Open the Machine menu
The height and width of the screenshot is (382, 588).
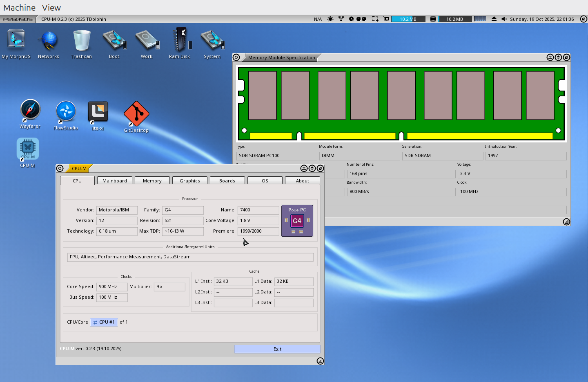click(x=19, y=8)
